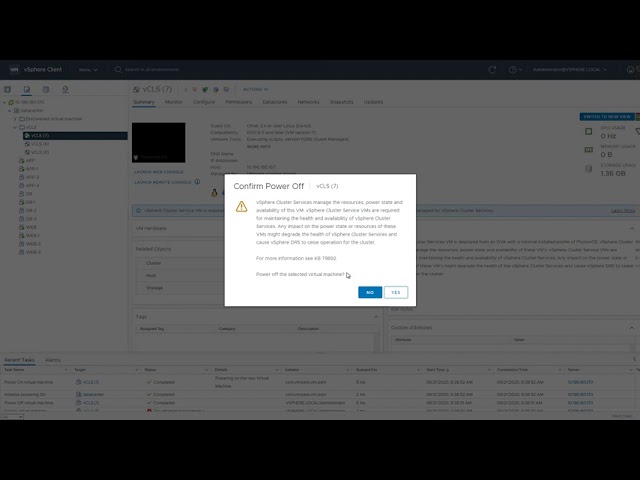The image size is (640, 480).
Task: Click the Launch Web Console link
Action: [159, 172]
